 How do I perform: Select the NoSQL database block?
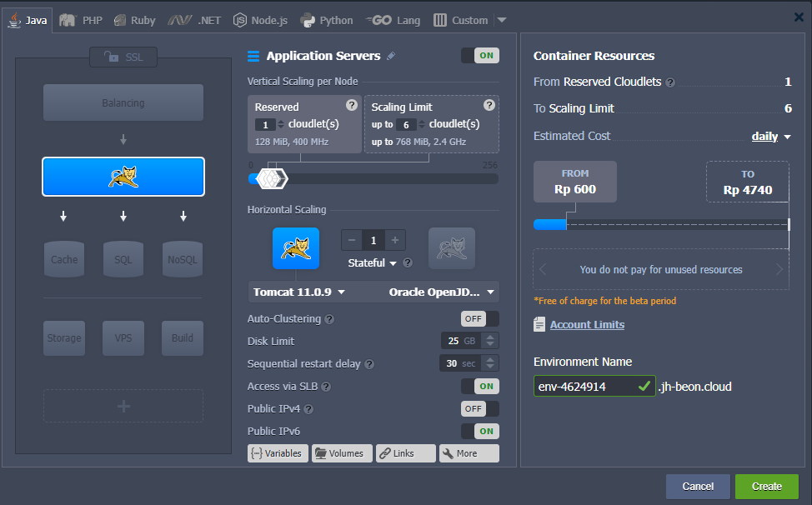(x=182, y=259)
